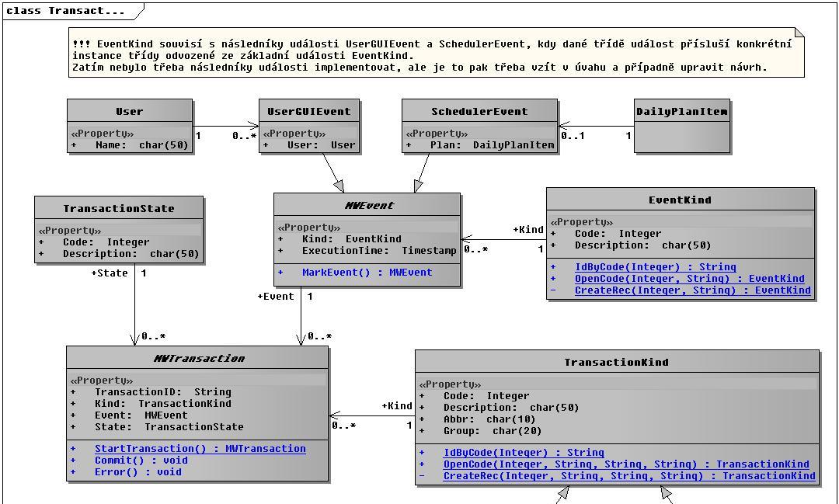Viewport: 839px width, 504px height.
Task: Click 'Code: Integer' in TransactionState
Action: point(94,242)
